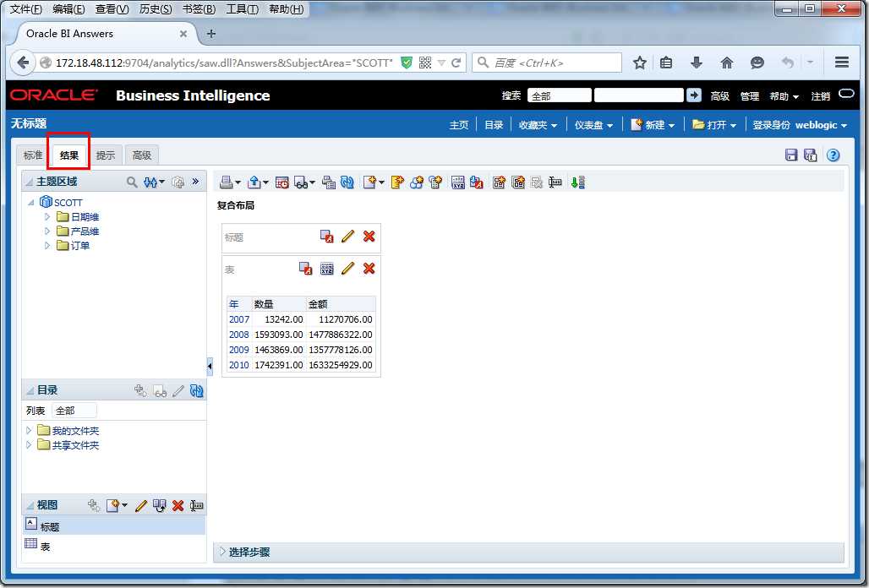Click the search text input field

pyautogui.click(x=638, y=95)
